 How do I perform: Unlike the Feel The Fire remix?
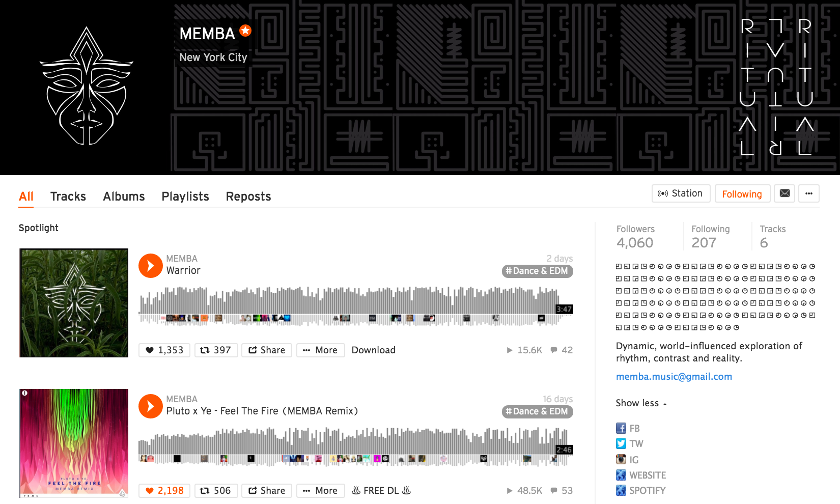tap(164, 491)
